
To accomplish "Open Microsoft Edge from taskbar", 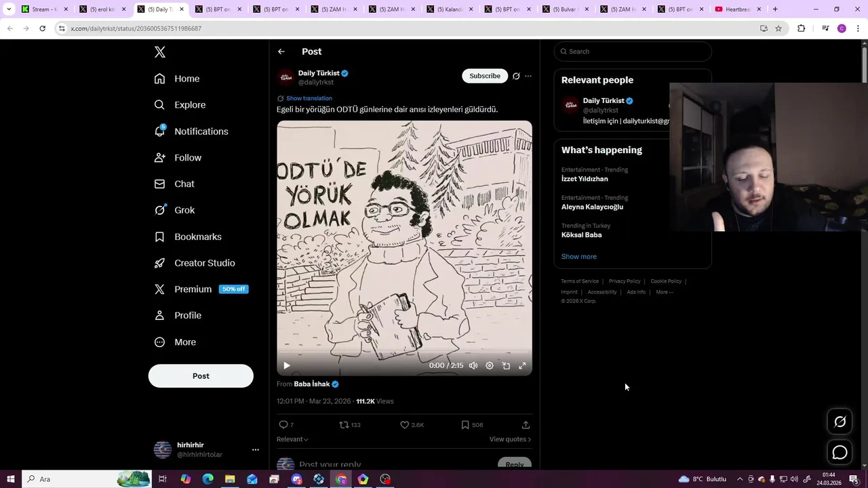I will (x=208, y=479).
